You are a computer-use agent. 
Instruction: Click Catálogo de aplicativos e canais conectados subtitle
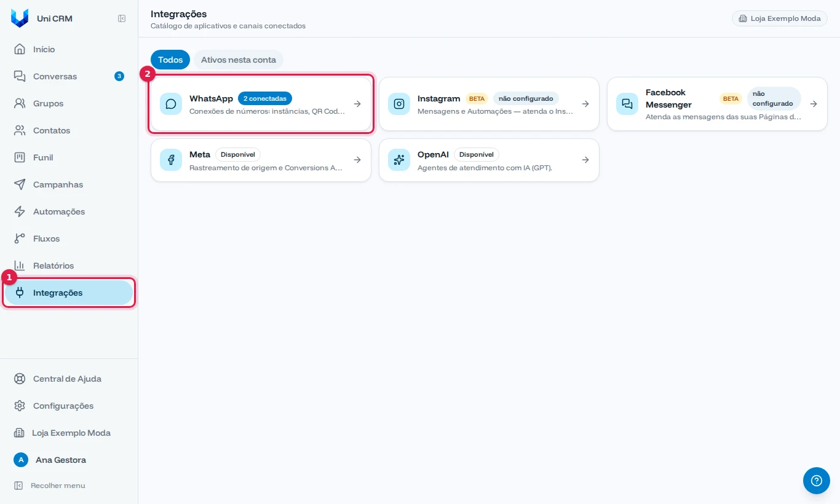click(228, 26)
